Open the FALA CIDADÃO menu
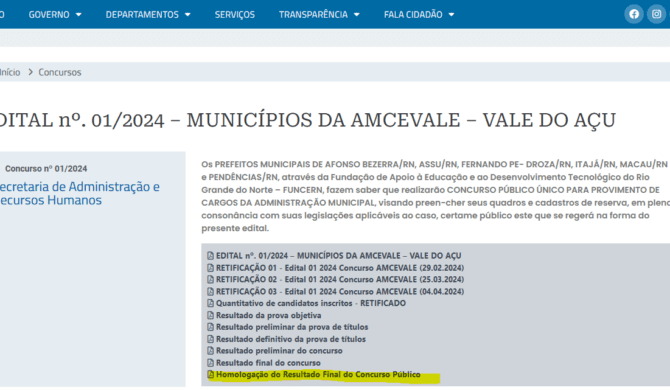The height and width of the screenshot is (390, 670). [x=413, y=15]
